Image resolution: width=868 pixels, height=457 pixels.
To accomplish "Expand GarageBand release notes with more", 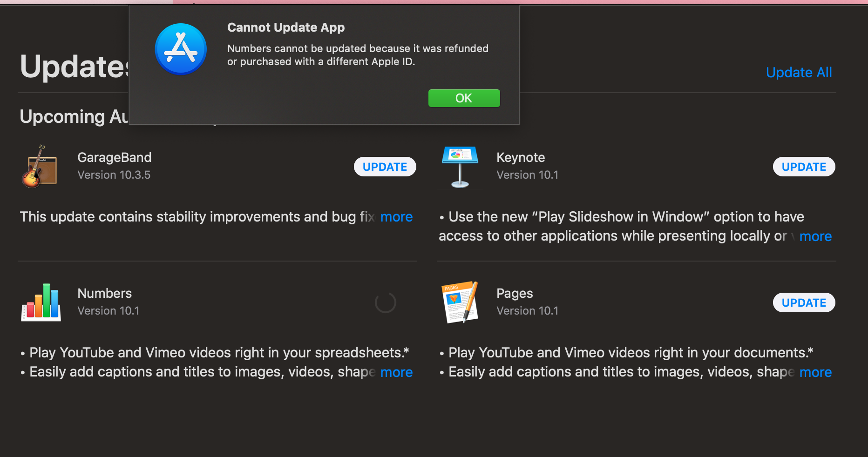I will 396,217.
